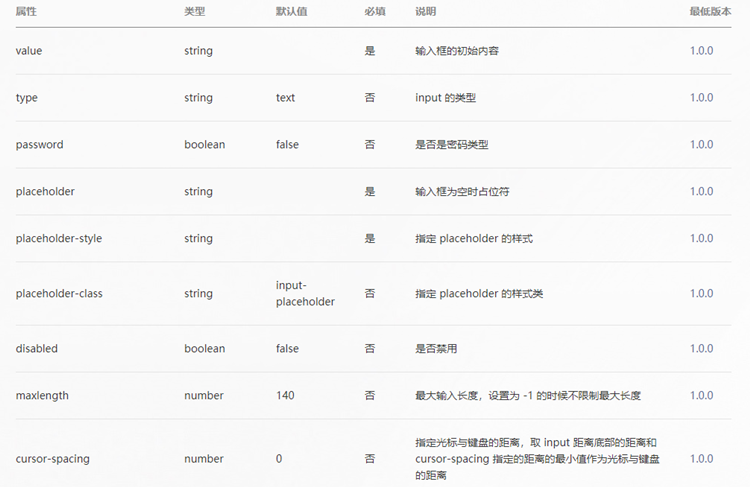Click '否' required cell in maxlength row
Screen dimensions: 750x487
370,395
